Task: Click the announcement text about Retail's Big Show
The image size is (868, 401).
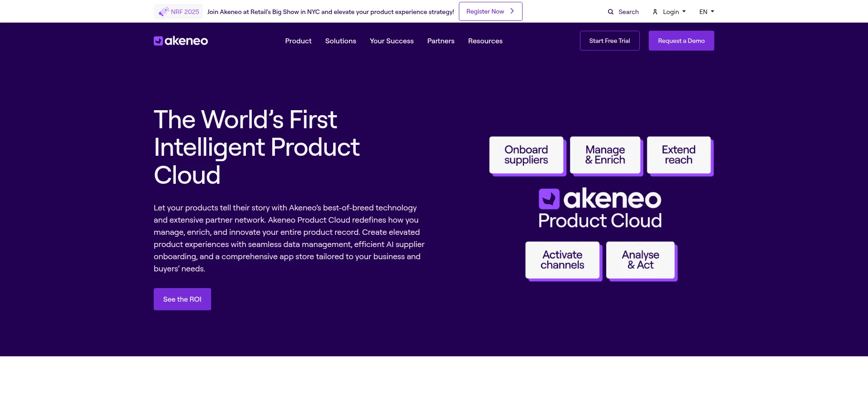Action: tap(330, 12)
